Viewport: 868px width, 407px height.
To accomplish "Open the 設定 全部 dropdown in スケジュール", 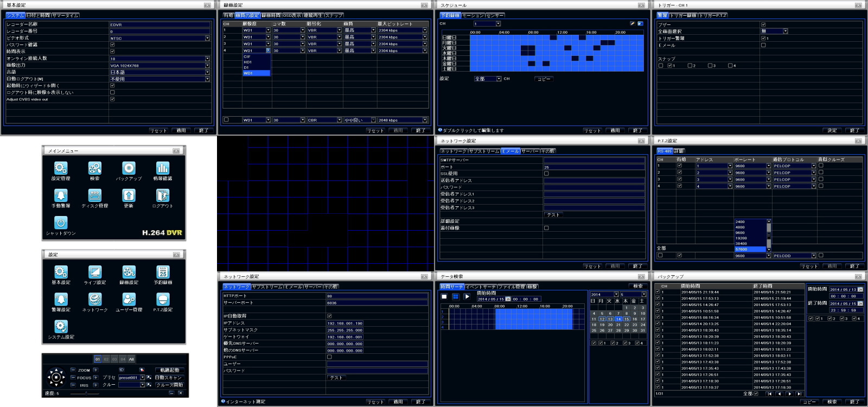I will [x=488, y=79].
